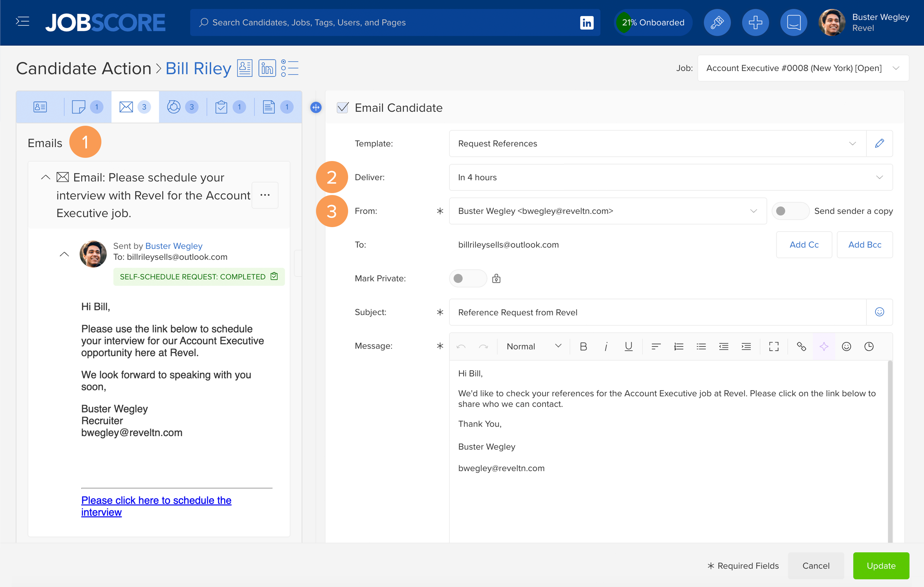Increase the paragraph indent
The width and height of the screenshot is (924, 587).
pyautogui.click(x=746, y=346)
